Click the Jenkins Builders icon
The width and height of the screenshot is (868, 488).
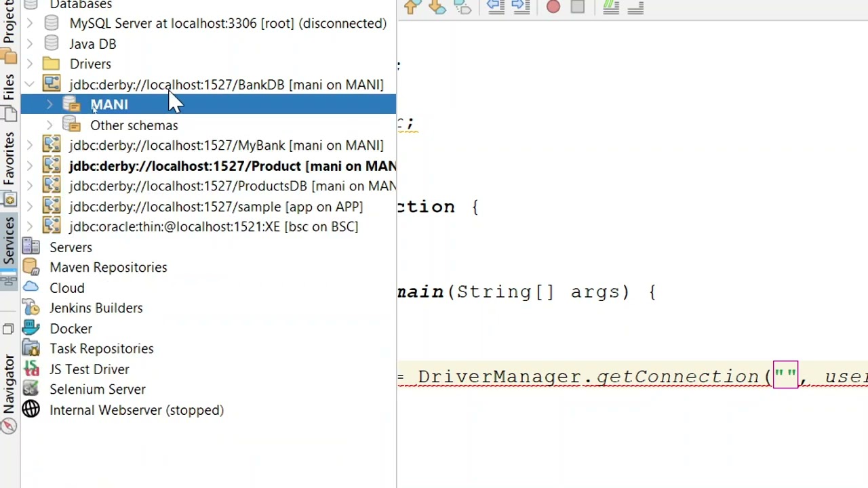point(31,308)
